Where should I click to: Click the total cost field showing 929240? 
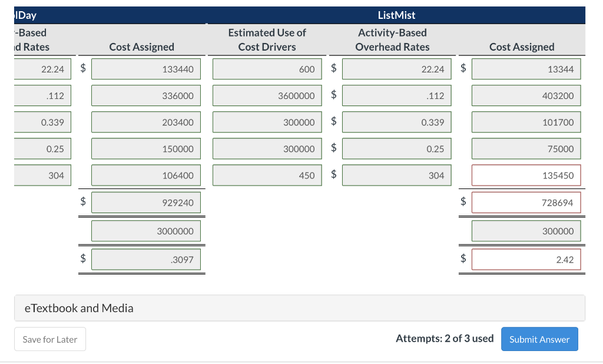pos(146,203)
